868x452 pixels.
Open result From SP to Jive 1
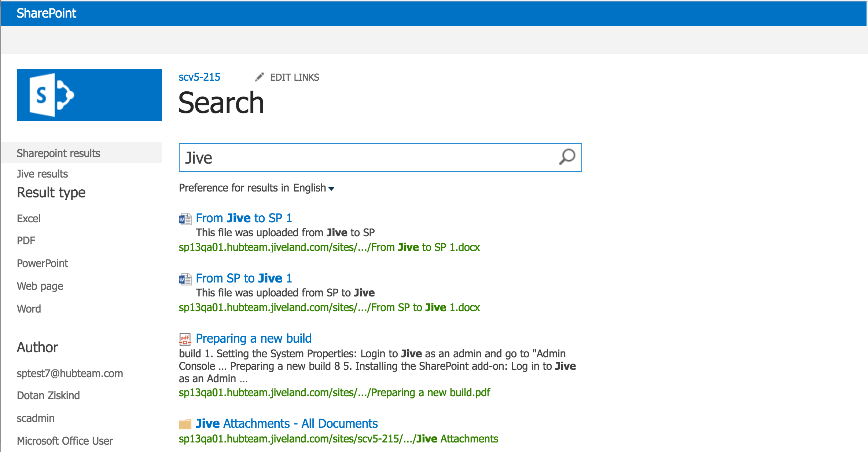[x=244, y=278]
